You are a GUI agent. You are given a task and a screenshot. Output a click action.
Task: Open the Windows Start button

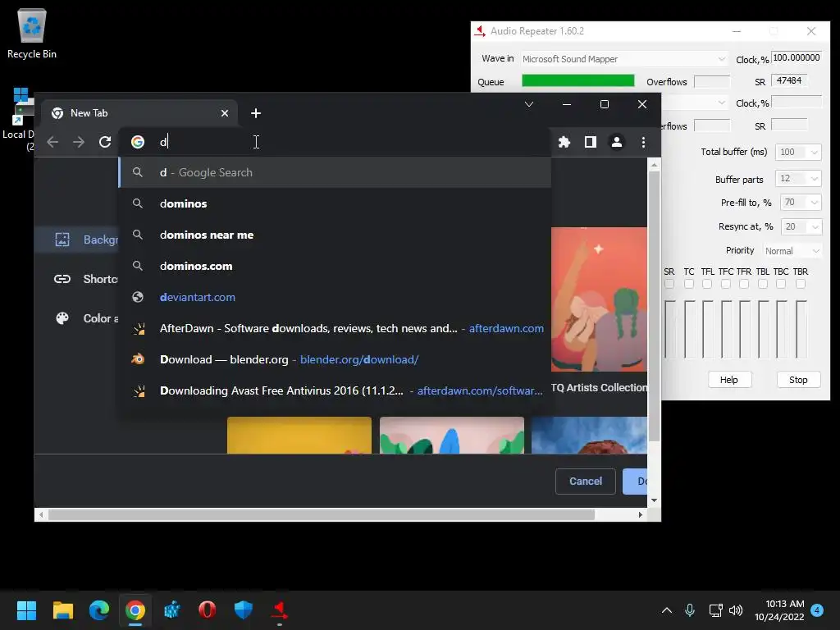click(26, 610)
